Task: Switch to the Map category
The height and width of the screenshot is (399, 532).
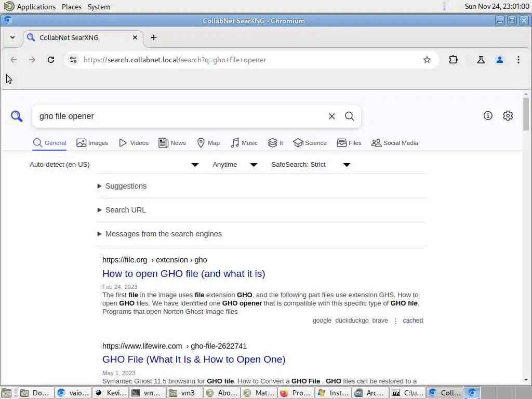Action: pyautogui.click(x=208, y=143)
